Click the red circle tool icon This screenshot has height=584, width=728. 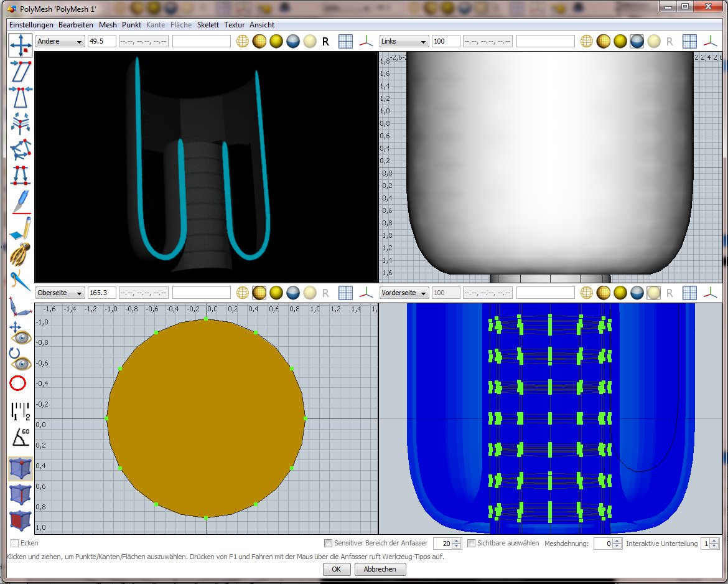pyautogui.click(x=18, y=384)
